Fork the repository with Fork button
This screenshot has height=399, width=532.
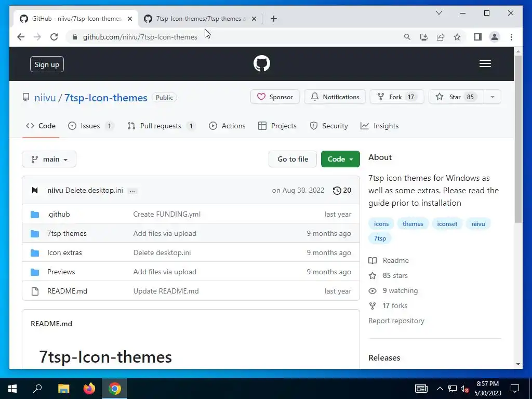click(x=396, y=97)
